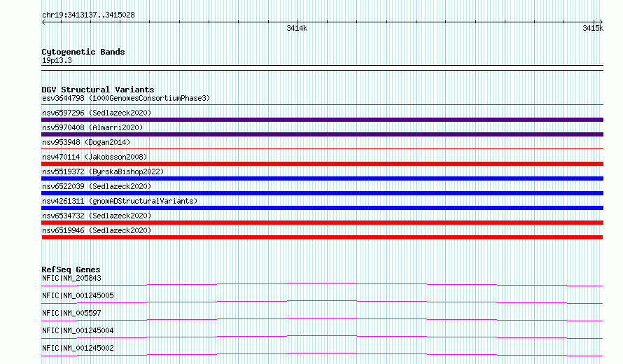The image size is (623, 364).
Task: Click magenta line of NFIC|NM_001245002
Action: [322, 354]
